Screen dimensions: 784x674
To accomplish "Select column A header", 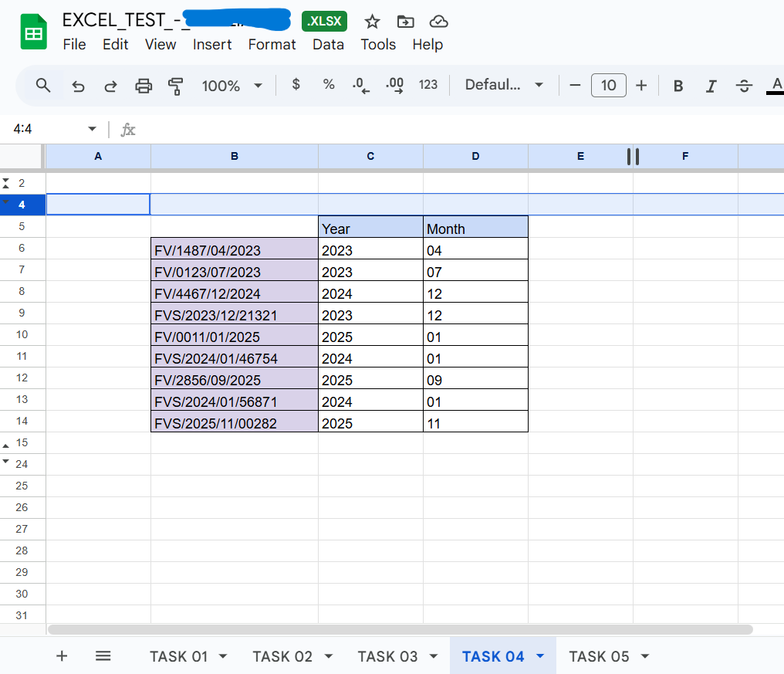I will click(98, 156).
